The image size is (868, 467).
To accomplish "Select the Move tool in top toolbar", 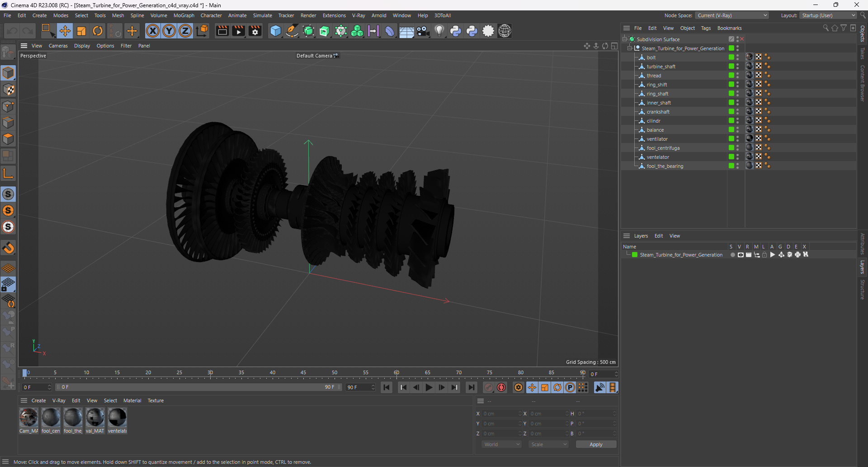I will pyautogui.click(x=65, y=31).
